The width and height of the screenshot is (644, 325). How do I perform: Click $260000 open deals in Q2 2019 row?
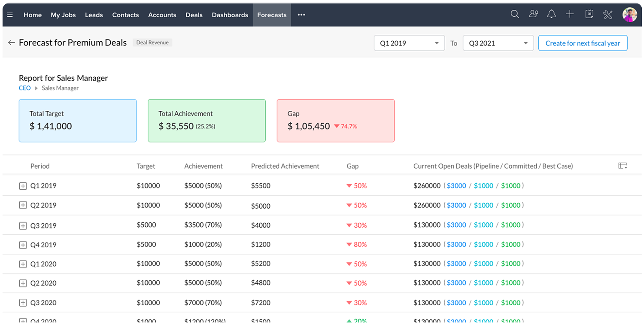coord(427,205)
